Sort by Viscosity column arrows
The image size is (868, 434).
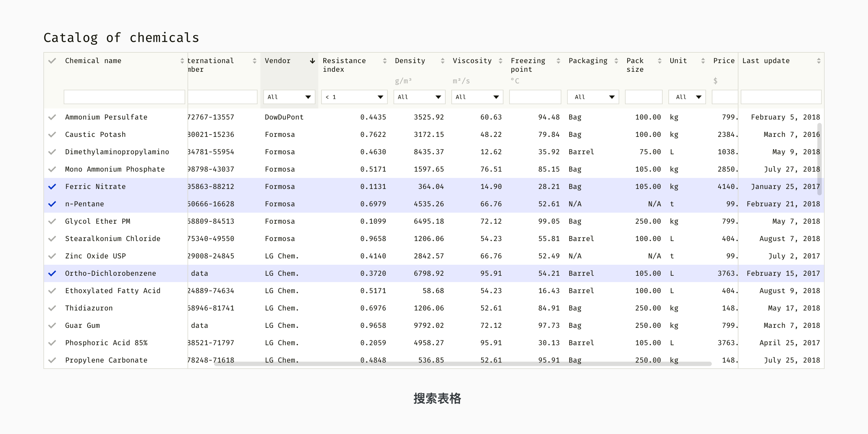[501, 61]
